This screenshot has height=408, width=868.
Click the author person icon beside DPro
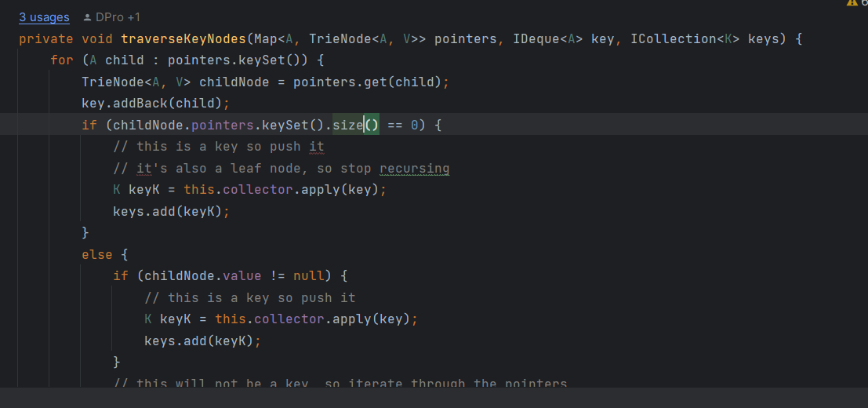(x=87, y=17)
